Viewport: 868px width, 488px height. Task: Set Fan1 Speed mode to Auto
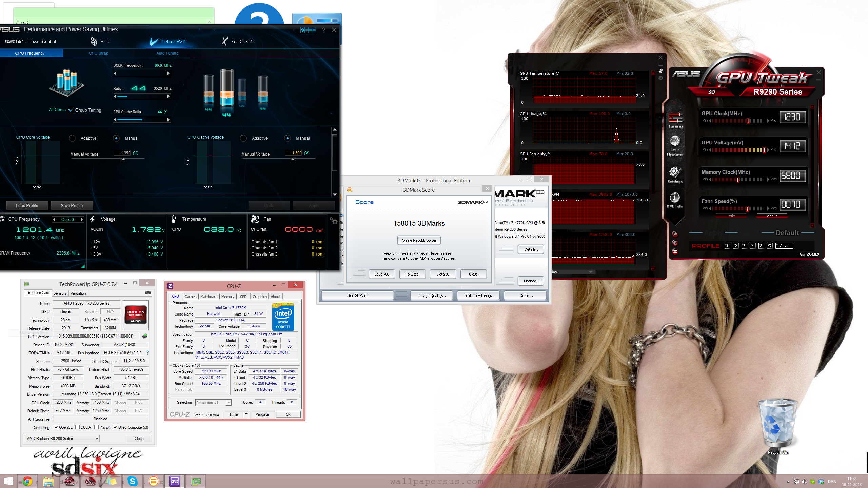coord(731,216)
